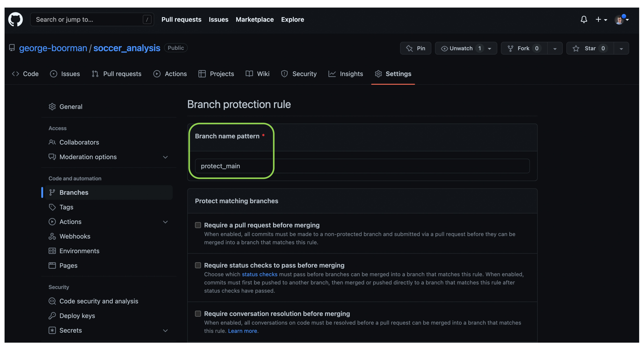Image resolution: width=644 pixels, height=358 pixels.
Task: Open the status checks link
Action: tap(259, 274)
